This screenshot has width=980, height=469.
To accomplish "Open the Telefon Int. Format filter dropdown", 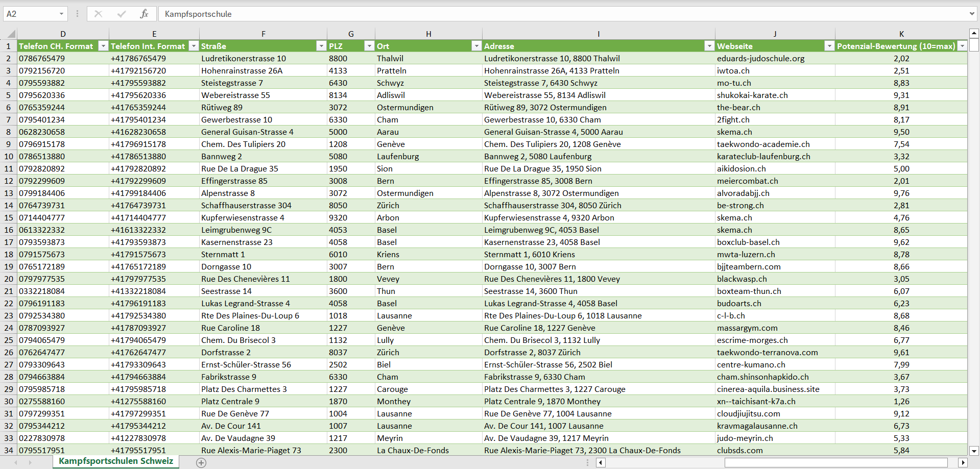I will coord(194,46).
